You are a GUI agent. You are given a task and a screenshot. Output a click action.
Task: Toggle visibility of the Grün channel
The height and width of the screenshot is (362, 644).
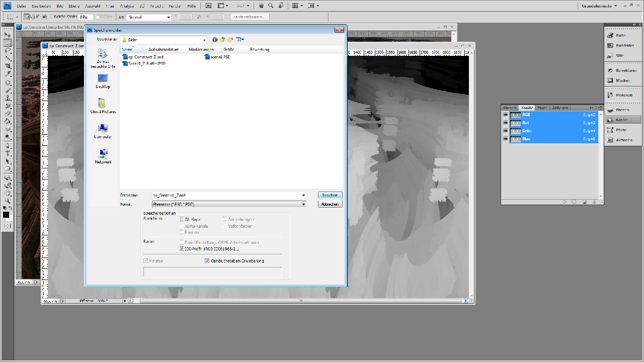click(505, 131)
